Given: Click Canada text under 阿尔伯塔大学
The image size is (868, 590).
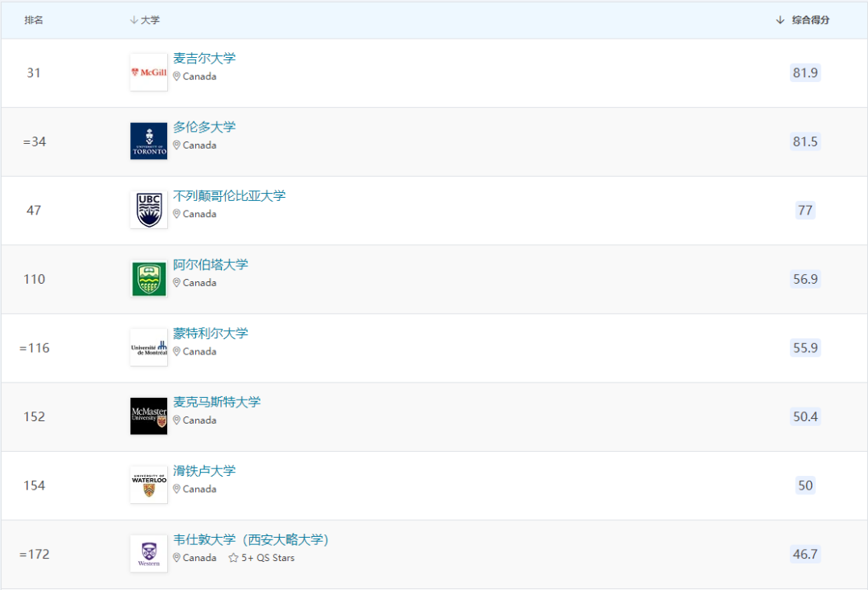Looking at the screenshot, I should (200, 283).
